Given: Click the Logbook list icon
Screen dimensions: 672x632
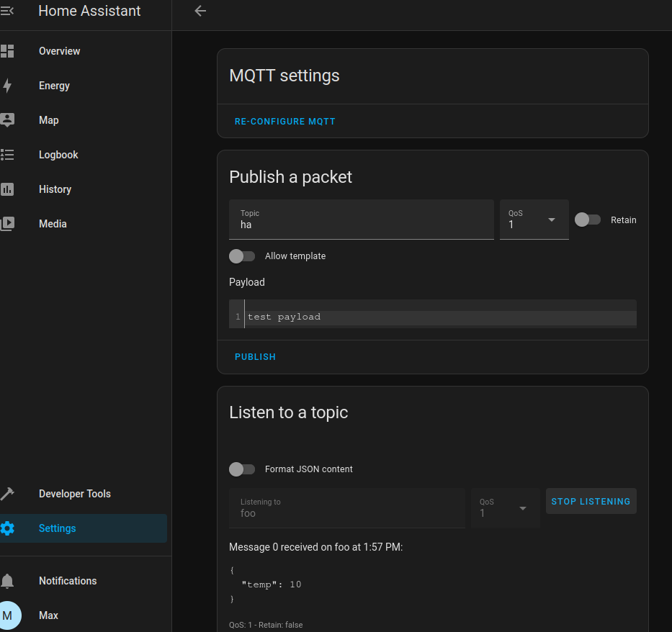Looking at the screenshot, I should (x=7, y=155).
